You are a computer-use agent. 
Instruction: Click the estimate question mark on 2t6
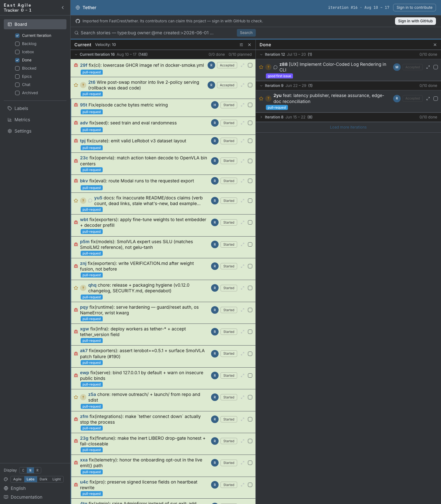(x=83, y=85)
